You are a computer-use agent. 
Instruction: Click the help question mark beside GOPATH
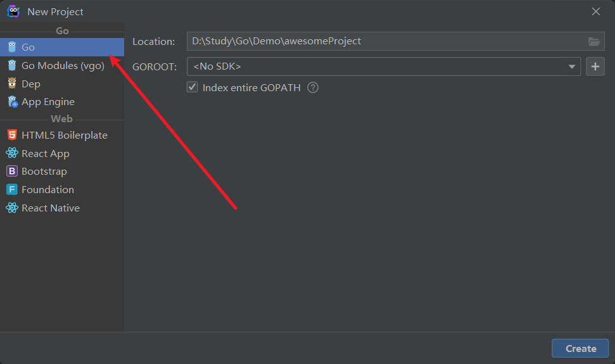(x=313, y=87)
